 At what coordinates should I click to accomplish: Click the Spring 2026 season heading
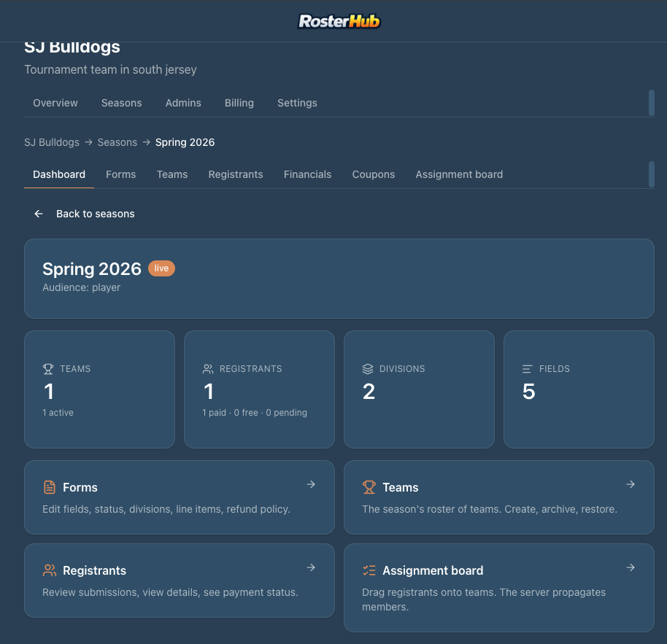[x=92, y=268]
